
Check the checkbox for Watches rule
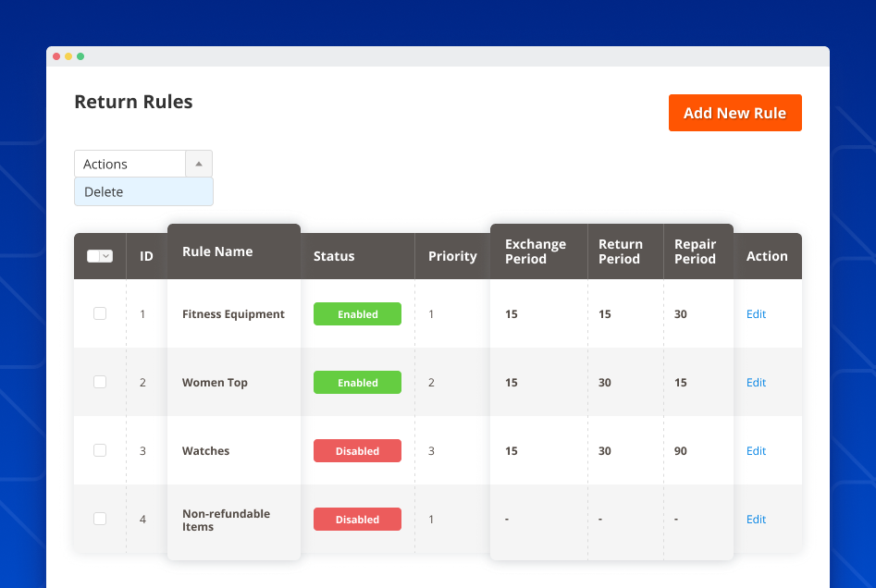click(x=100, y=450)
